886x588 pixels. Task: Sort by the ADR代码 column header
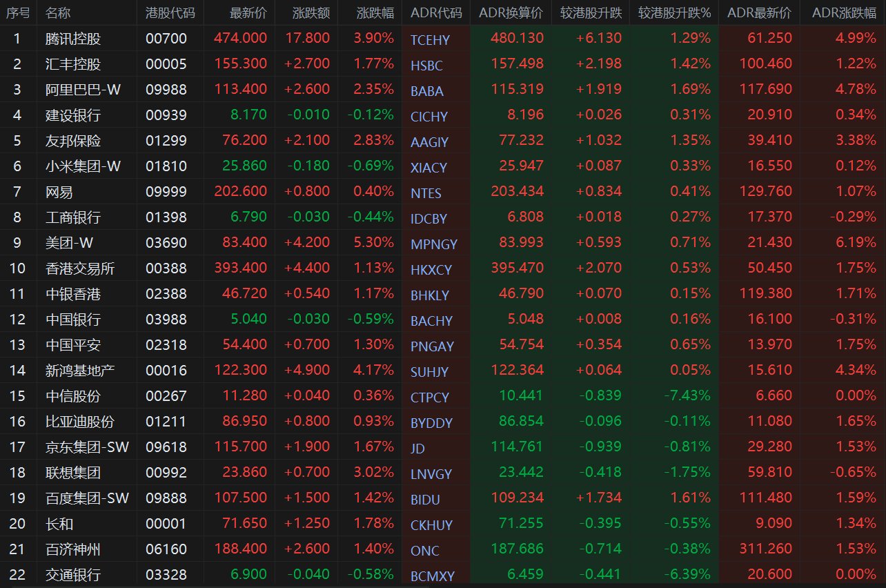tap(436, 13)
